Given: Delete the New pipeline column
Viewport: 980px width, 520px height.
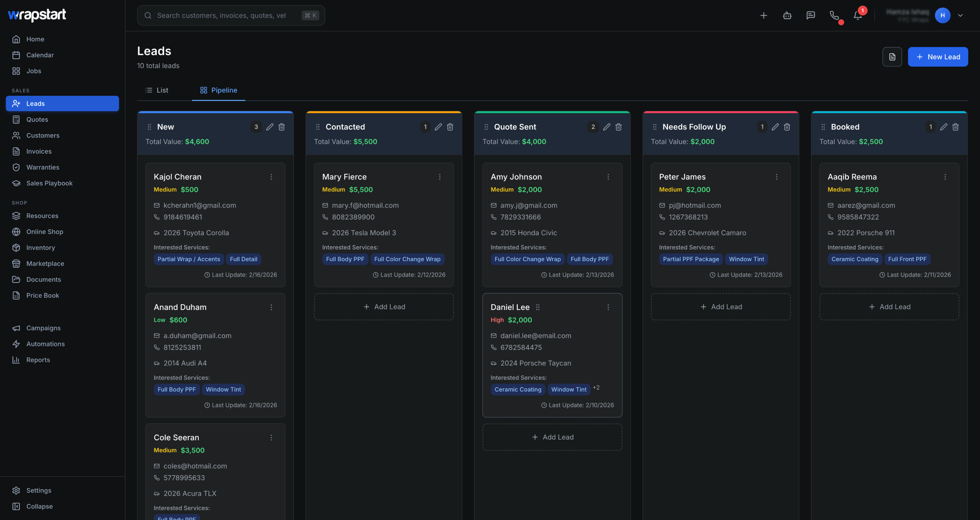Looking at the screenshot, I should pyautogui.click(x=282, y=127).
